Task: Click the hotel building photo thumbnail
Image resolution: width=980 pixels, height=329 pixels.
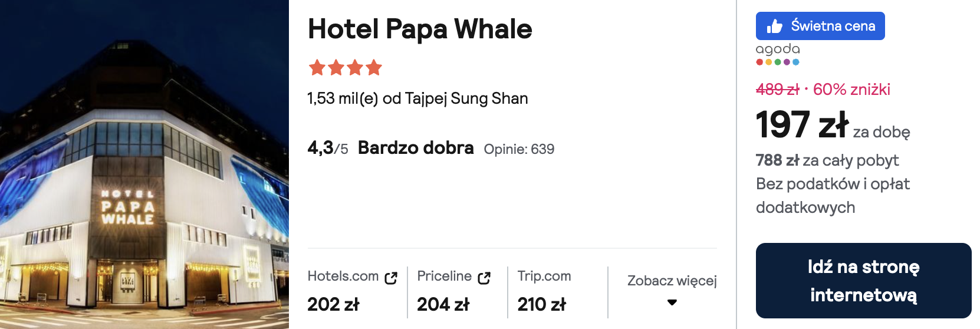Action: pos(144,164)
